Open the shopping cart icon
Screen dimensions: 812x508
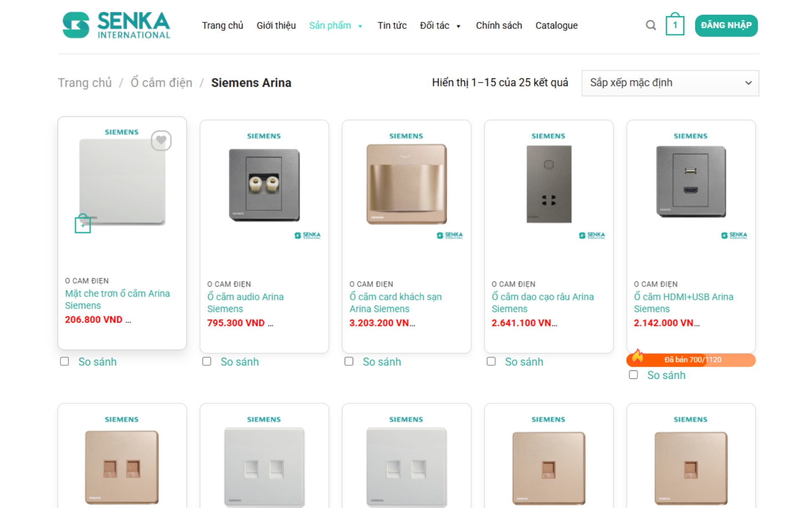[675, 25]
